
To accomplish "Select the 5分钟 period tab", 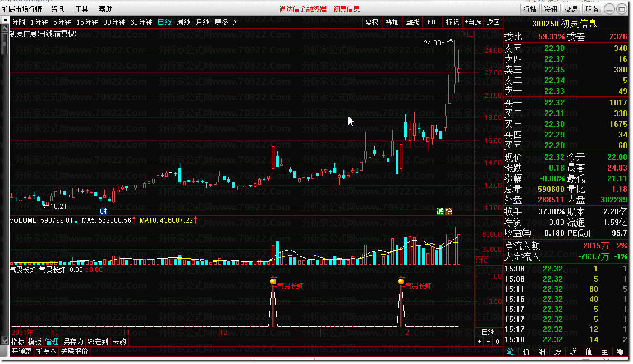I will [63, 22].
